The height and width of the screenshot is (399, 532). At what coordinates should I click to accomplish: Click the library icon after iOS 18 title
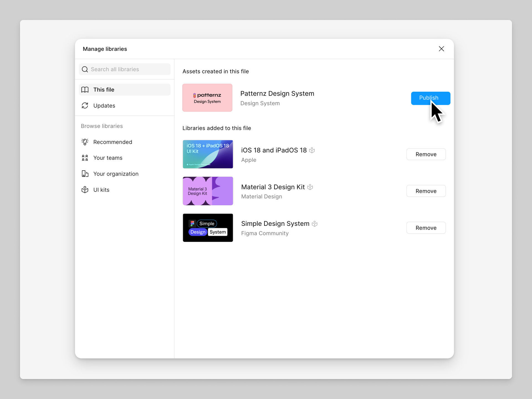pos(312,150)
